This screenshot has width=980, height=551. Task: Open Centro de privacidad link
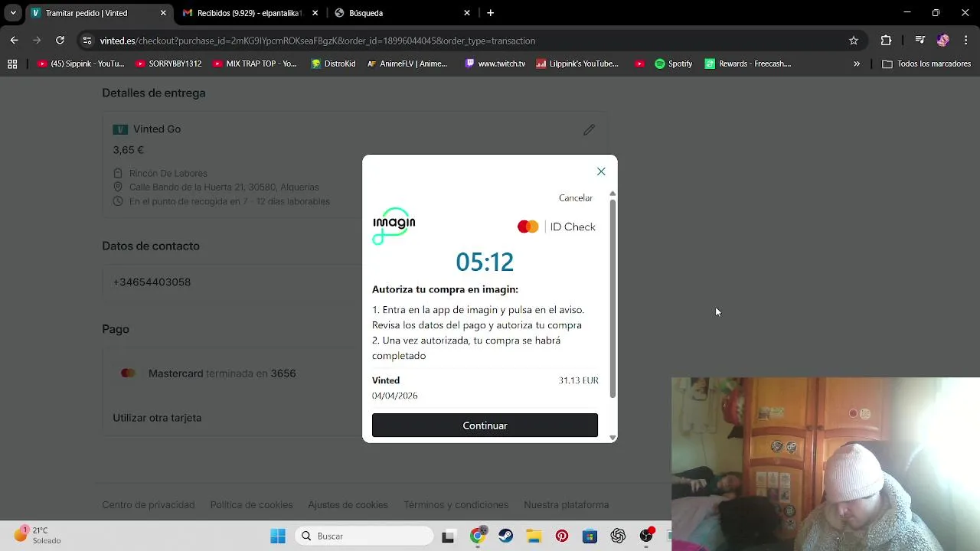[149, 505]
